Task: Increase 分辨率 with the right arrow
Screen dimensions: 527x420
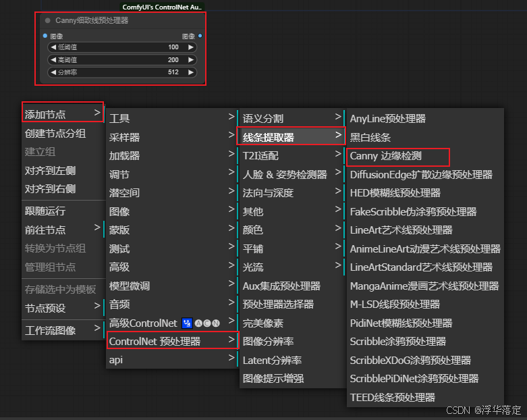Action: tap(191, 72)
